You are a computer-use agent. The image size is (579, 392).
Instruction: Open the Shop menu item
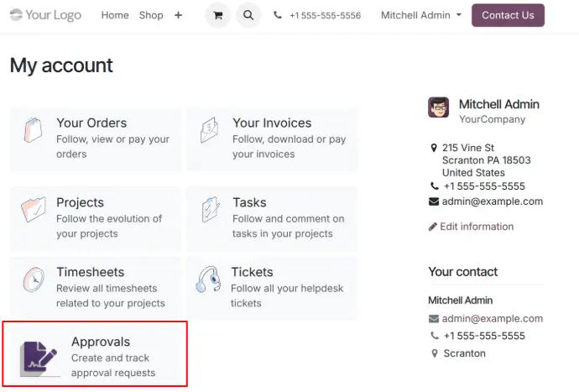click(151, 15)
